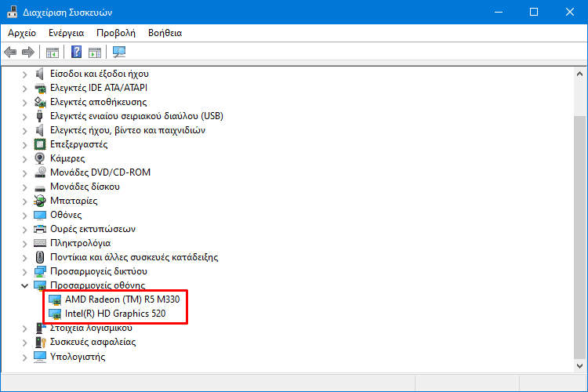This screenshot has height=392, width=588.
Task: Click the scrollbar up arrow
Action: pos(579,74)
